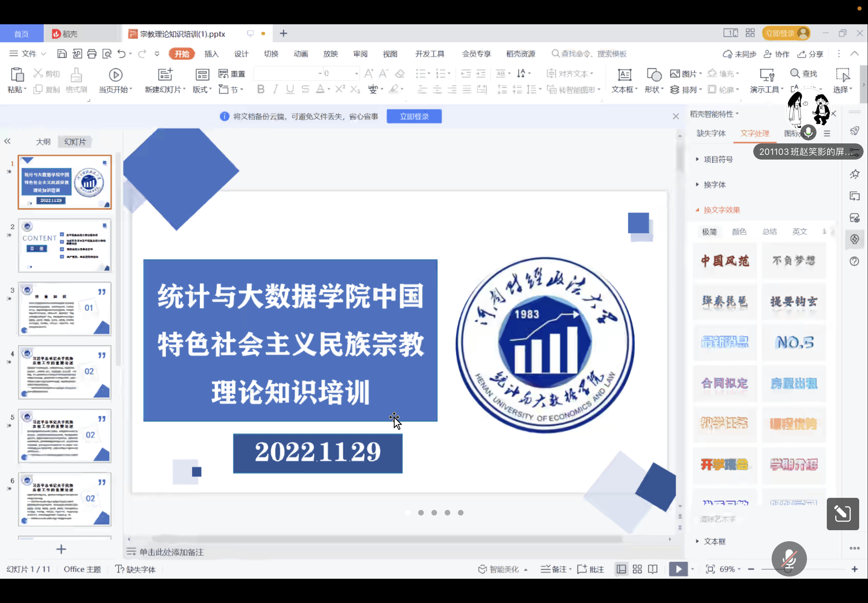The height and width of the screenshot is (603, 868).
Task: Open the 插入 ribbon tab
Action: [x=211, y=54]
